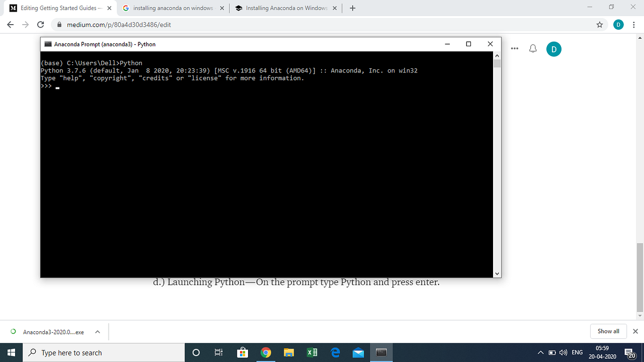Open Microsoft Store from the taskbar
Screen dimensions: 644x362
tap(243, 352)
